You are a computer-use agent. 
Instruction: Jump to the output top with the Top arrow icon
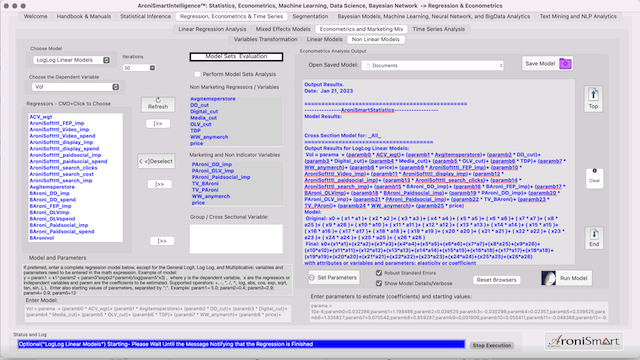point(593,95)
